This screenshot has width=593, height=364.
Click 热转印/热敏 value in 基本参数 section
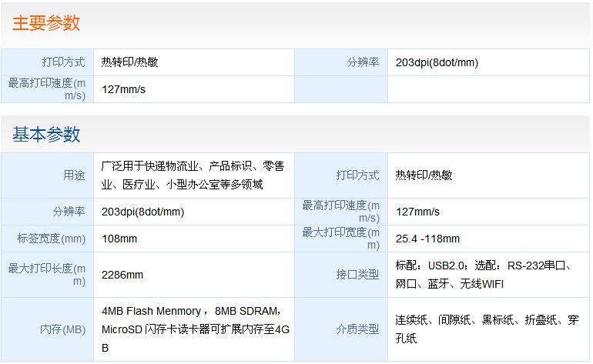coord(424,175)
